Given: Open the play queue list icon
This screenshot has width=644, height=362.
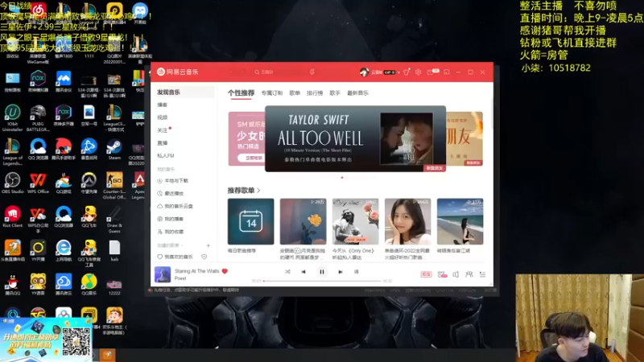Looking at the screenshot, I should tap(482, 274).
